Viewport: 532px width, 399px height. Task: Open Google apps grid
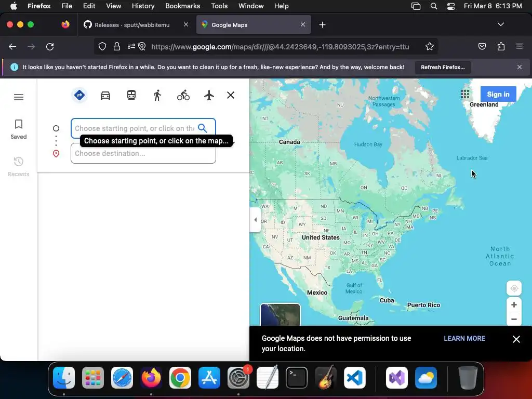tap(465, 94)
